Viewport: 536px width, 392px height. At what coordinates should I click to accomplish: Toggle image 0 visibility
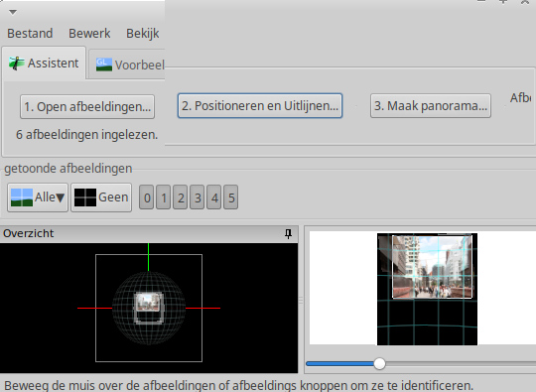[x=147, y=197]
